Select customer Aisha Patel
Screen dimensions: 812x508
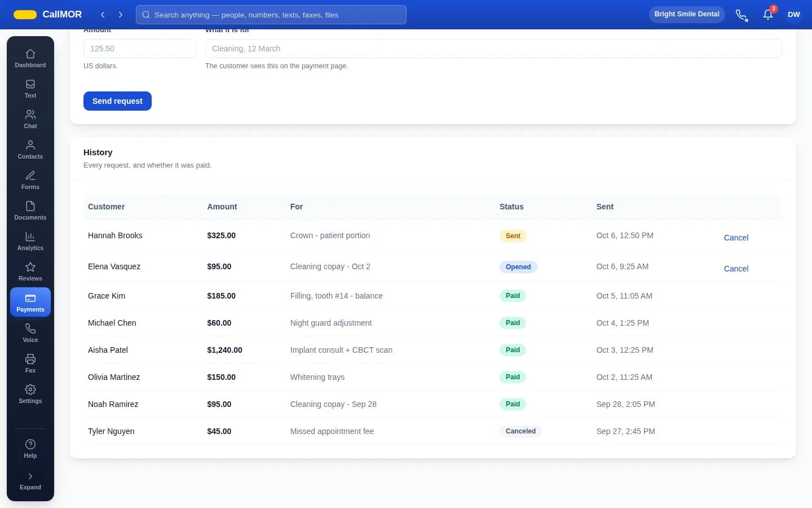[108, 350]
